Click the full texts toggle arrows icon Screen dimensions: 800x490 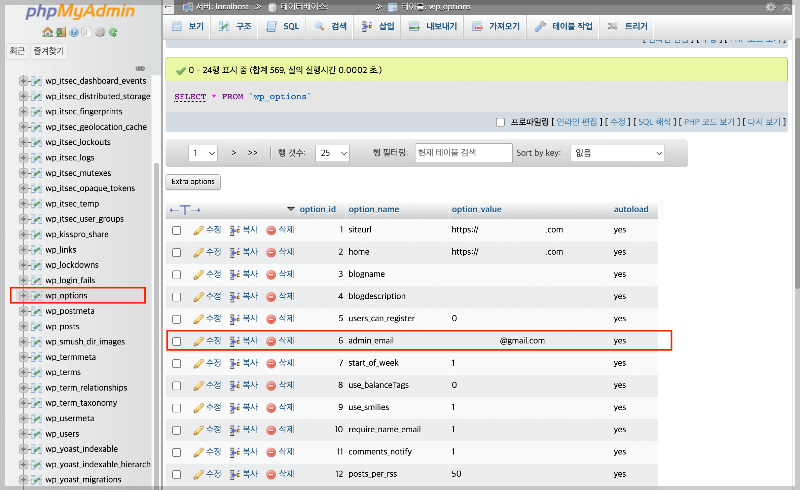(x=185, y=210)
